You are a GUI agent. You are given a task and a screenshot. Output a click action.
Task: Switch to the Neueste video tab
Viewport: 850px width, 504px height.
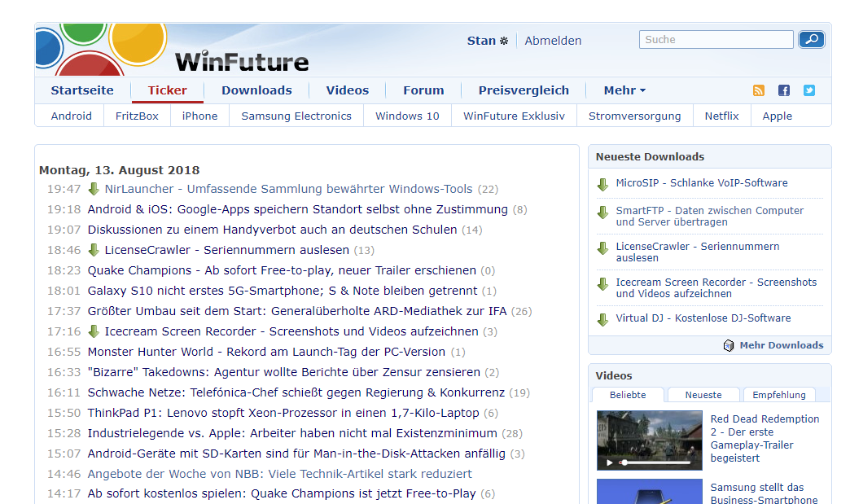[x=703, y=393]
